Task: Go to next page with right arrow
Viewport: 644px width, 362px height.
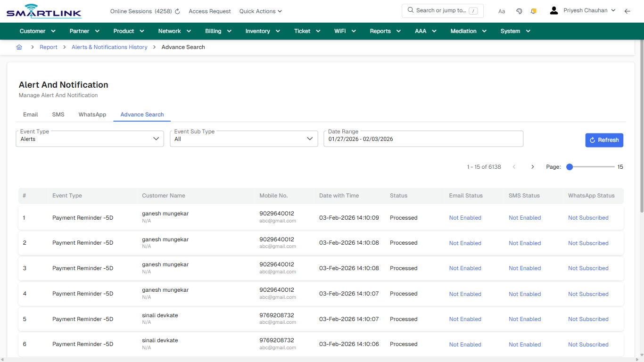Action: [532, 166]
